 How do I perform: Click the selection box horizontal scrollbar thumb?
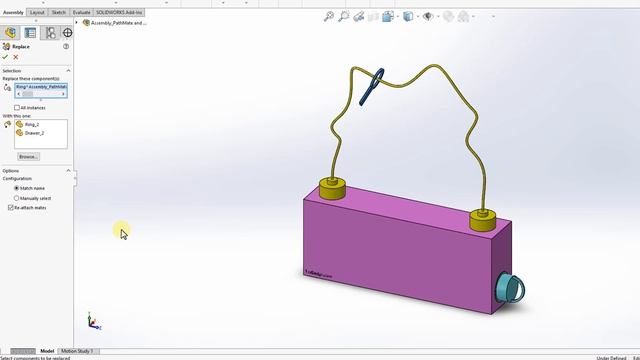point(28,94)
